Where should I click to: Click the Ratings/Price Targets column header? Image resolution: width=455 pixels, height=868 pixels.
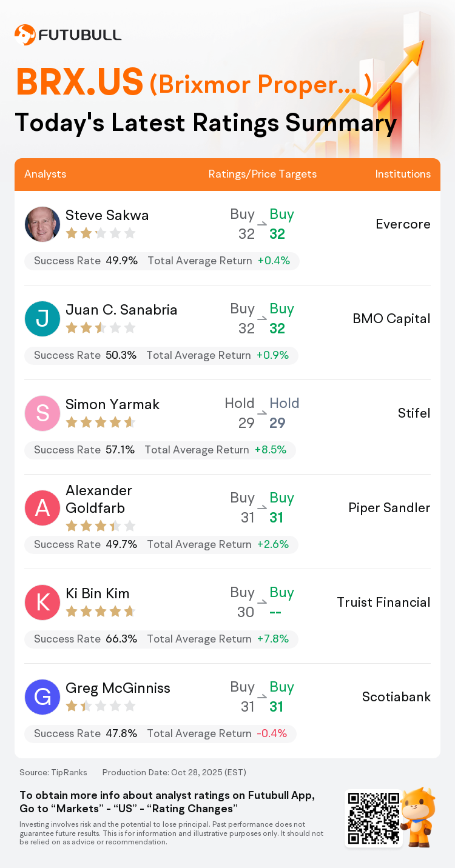[263, 174]
